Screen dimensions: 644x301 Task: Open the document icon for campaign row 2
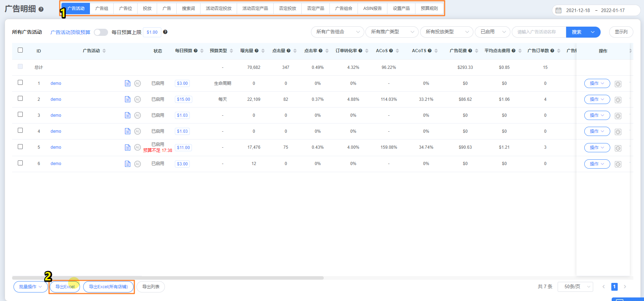128,99
